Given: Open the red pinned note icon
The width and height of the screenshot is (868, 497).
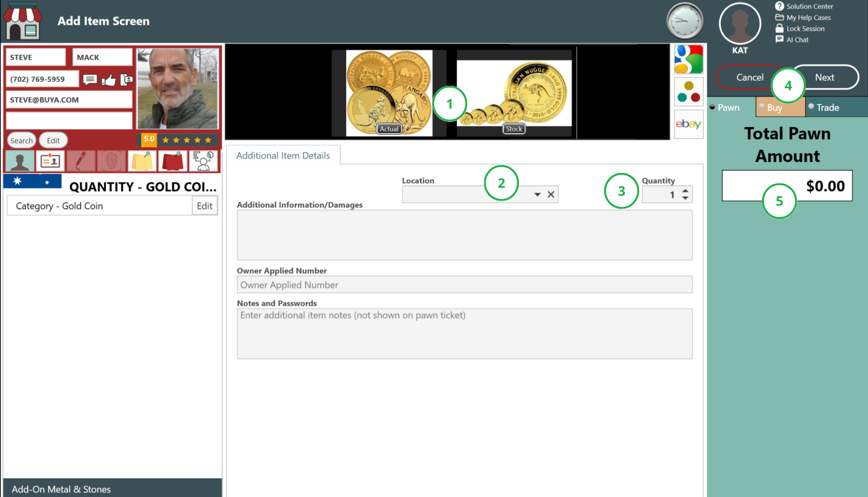Looking at the screenshot, I should pos(173,161).
